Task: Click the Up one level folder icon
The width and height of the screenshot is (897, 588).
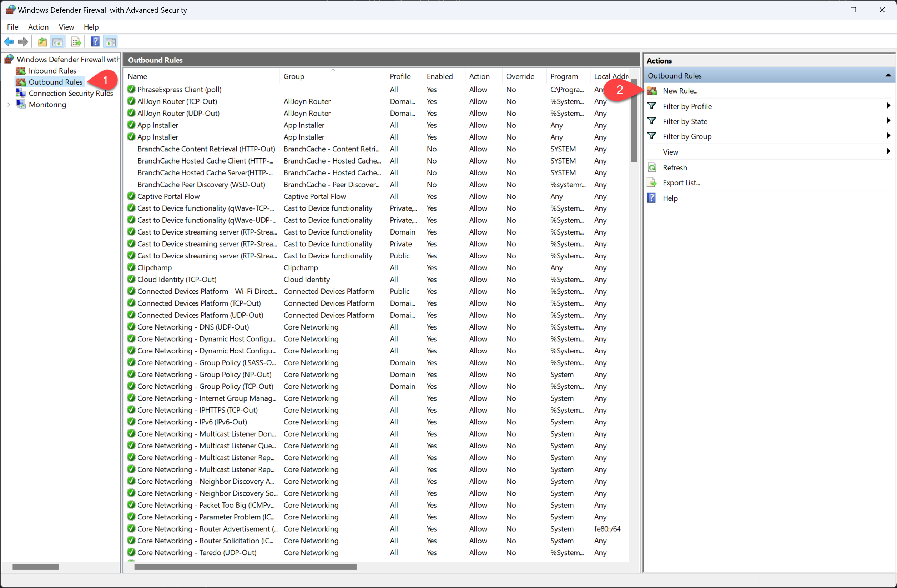Action: [42, 42]
